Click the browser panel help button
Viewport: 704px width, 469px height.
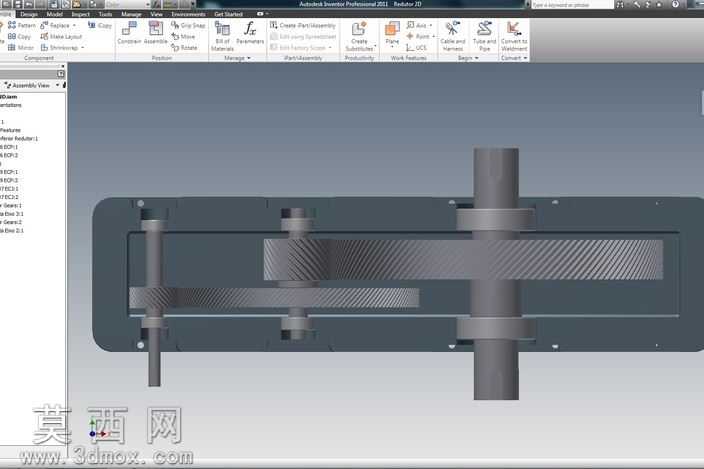coord(61,74)
